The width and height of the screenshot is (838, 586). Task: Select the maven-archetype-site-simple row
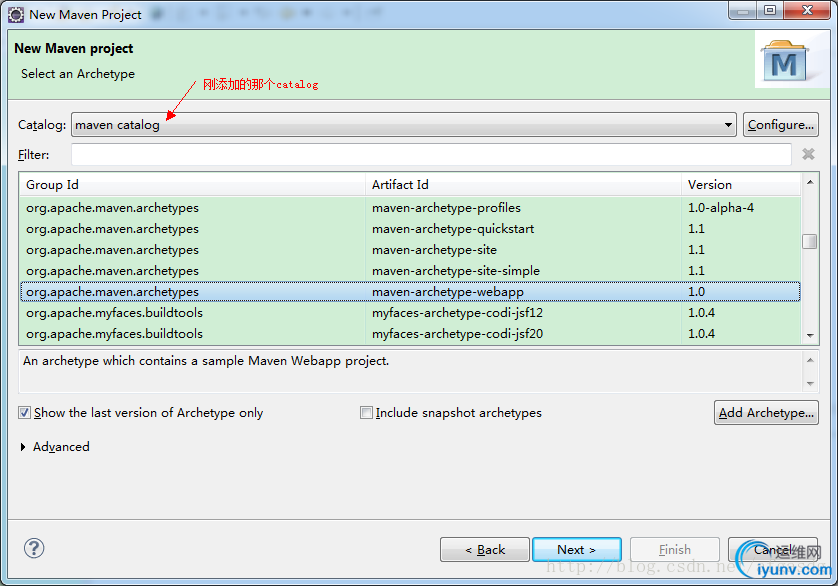point(410,271)
